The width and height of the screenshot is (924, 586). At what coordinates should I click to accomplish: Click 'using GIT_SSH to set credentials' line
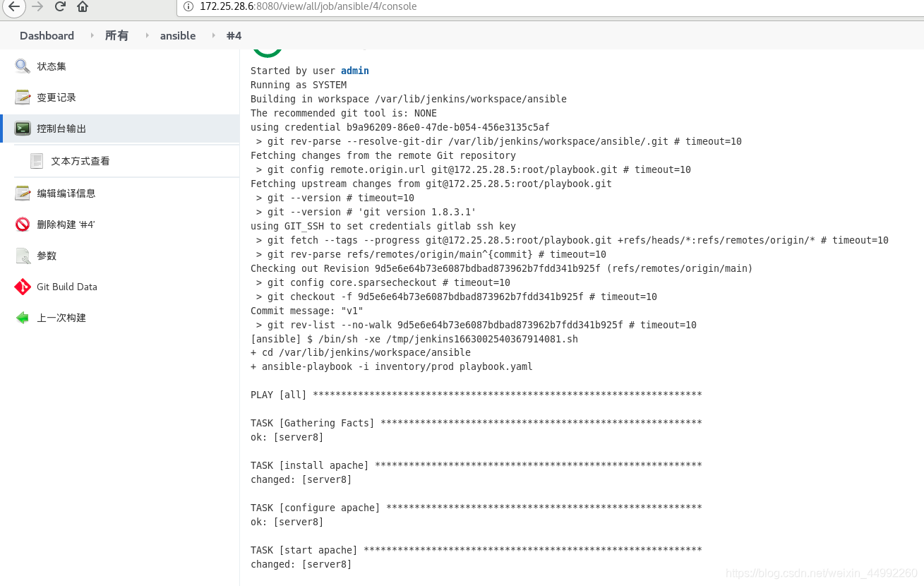(383, 226)
